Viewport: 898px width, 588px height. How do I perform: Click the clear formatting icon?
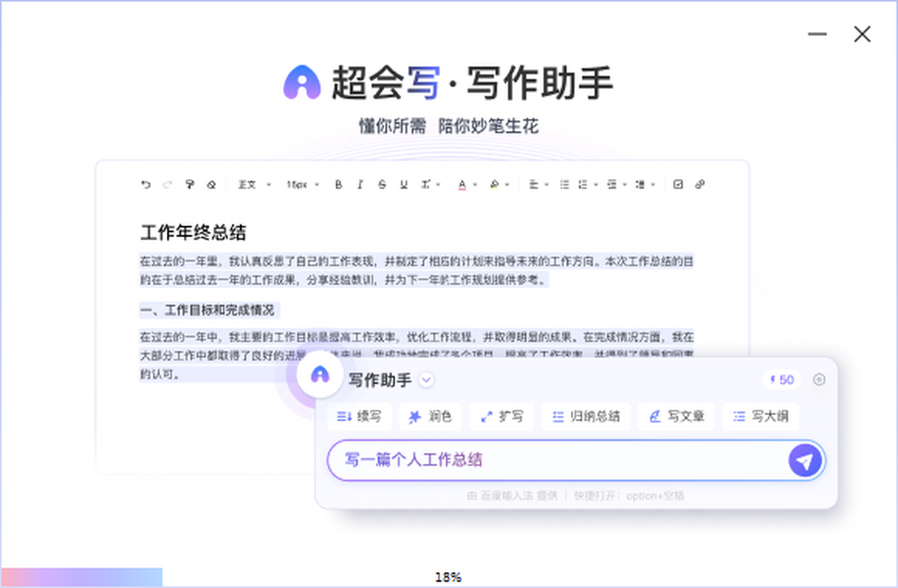(210, 184)
